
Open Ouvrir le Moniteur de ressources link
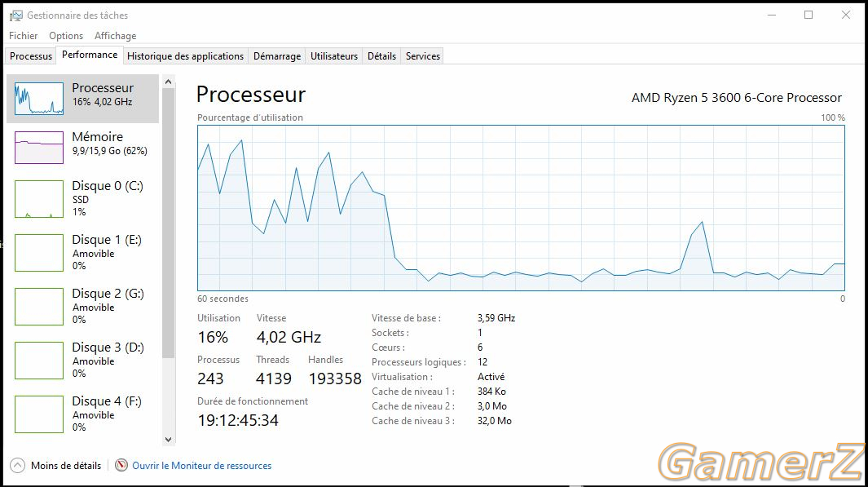pyautogui.click(x=201, y=466)
